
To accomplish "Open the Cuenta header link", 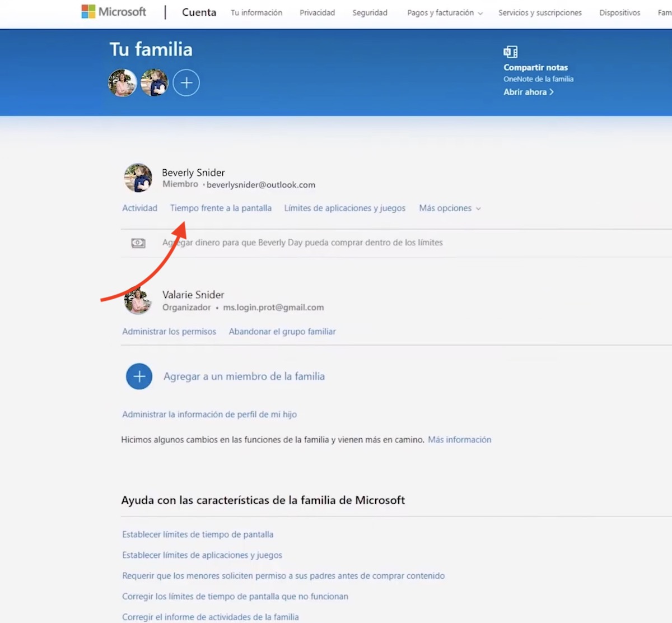I will 199,12.
